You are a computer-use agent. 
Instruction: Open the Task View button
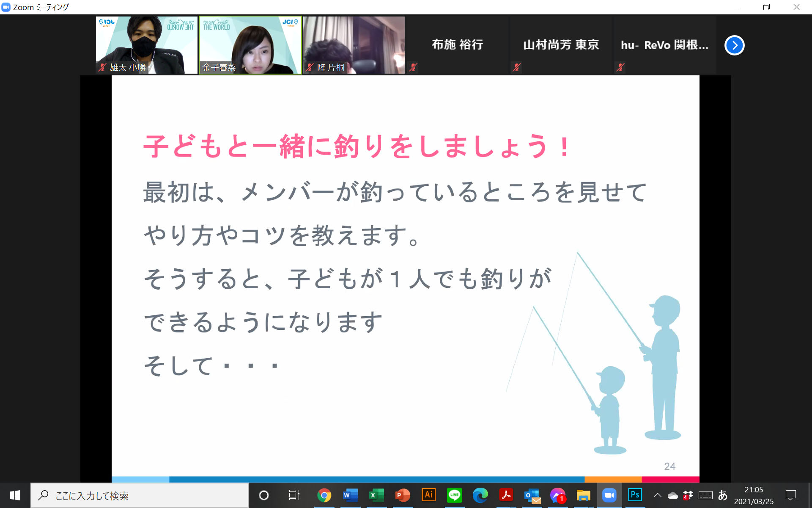(x=294, y=495)
